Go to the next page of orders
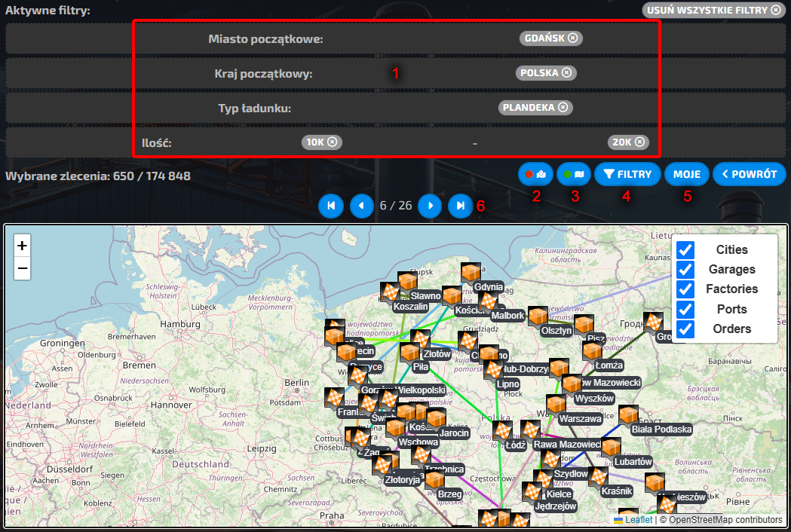 click(430, 206)
